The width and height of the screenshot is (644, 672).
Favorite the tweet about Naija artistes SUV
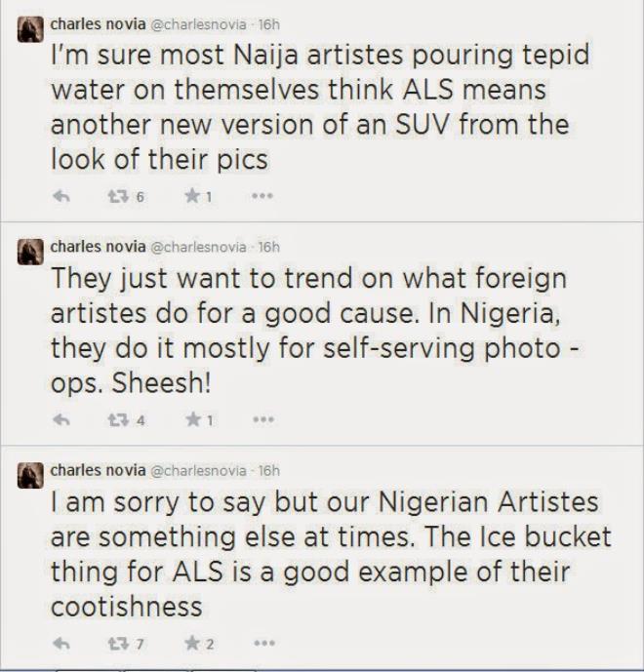[192, 196]
